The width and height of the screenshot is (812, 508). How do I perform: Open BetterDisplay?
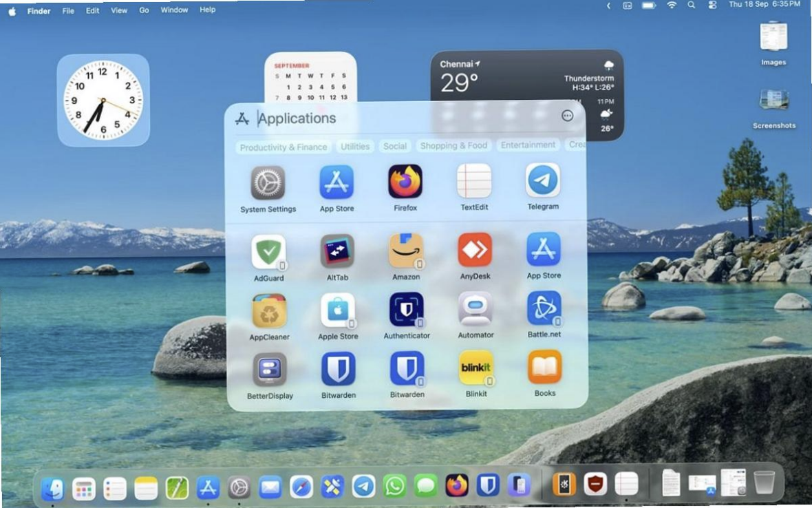[x=270, y=370]
